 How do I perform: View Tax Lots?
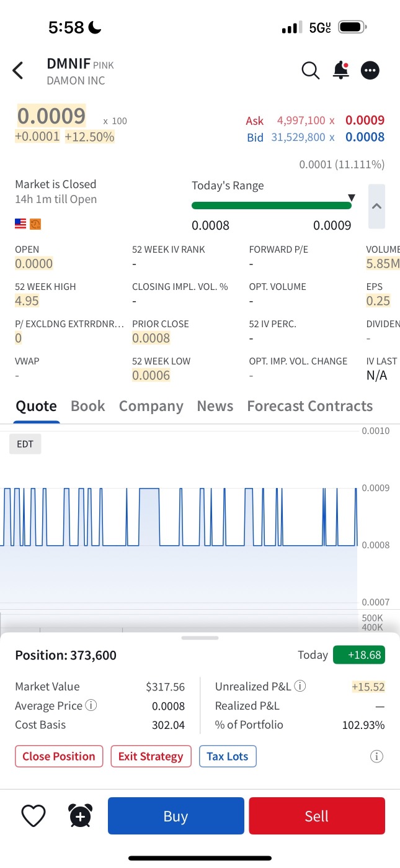tap(228, 756)
